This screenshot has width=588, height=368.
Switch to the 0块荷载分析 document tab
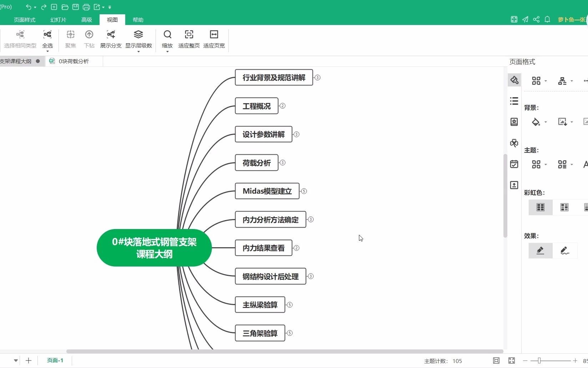pos(74,61)
